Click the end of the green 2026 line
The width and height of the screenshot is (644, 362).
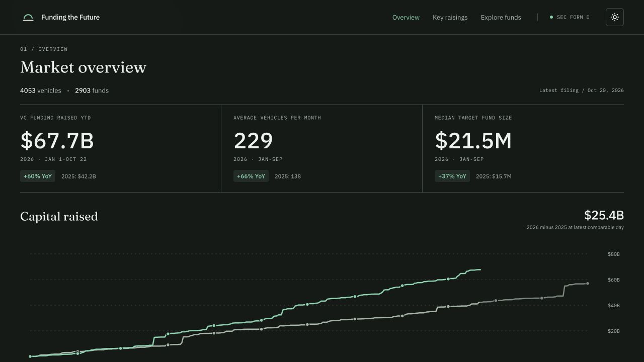(480, 270)
